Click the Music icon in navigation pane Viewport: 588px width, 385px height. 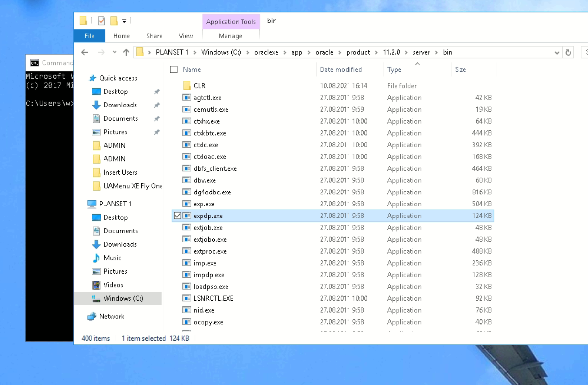(96, 258)
